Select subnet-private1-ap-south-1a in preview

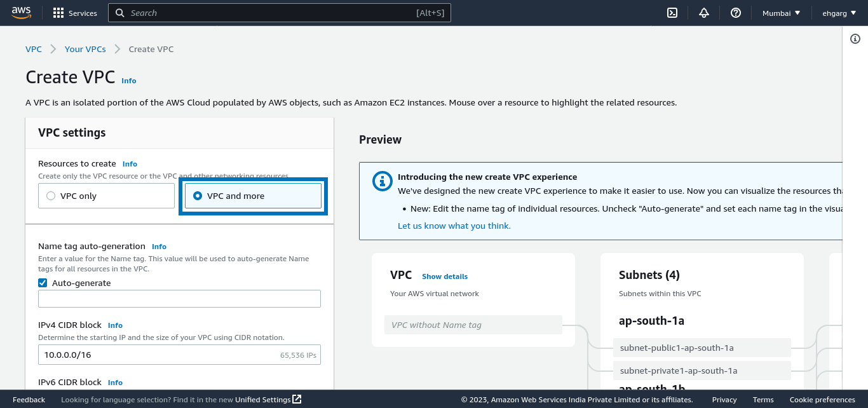702,371
